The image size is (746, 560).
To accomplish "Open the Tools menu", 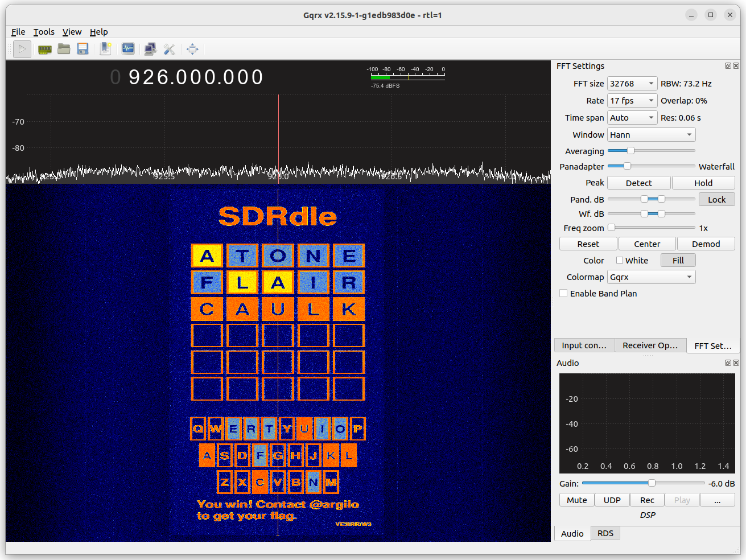I will pyautogui.click(x=44, y=32).
